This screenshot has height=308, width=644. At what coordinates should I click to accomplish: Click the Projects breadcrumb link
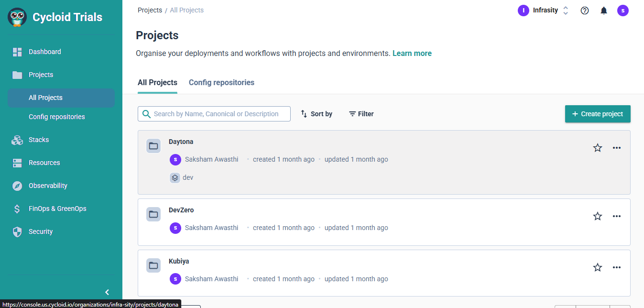(x=150, y=10)
